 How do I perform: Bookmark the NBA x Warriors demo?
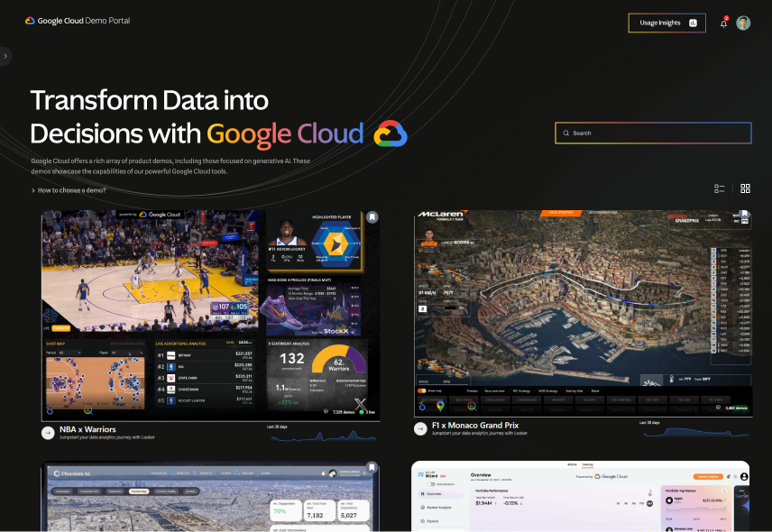(372, 216)
